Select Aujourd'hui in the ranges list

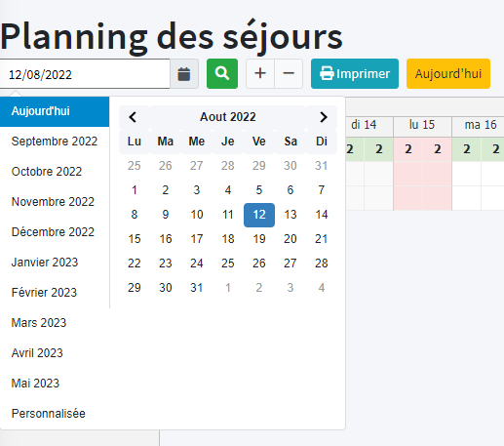pos(55,111)
